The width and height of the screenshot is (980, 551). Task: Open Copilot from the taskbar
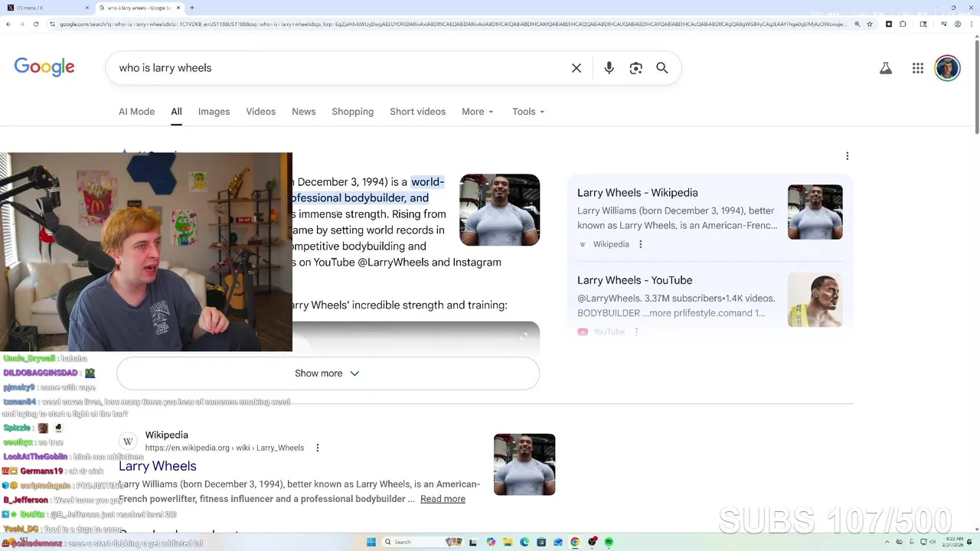[491, 542]
